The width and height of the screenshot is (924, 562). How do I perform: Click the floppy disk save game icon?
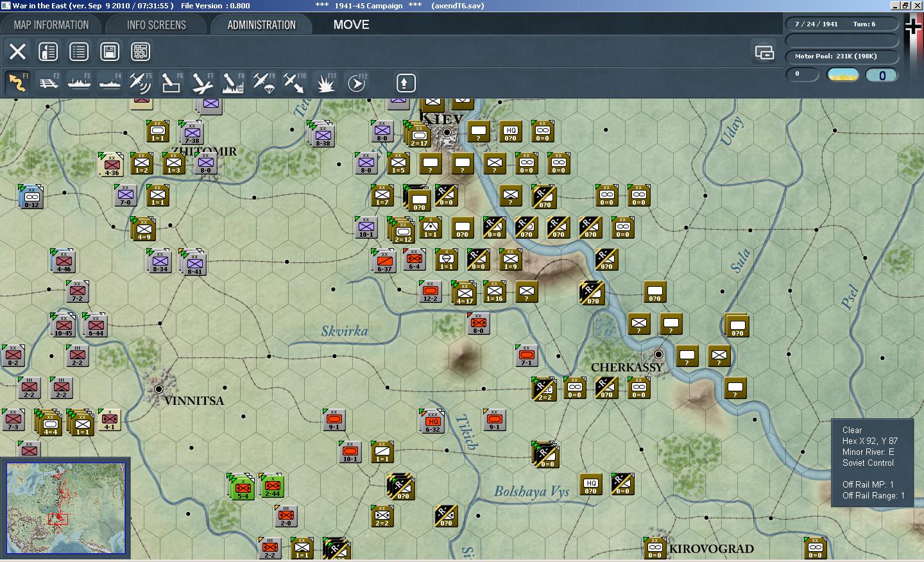(110, 51)
